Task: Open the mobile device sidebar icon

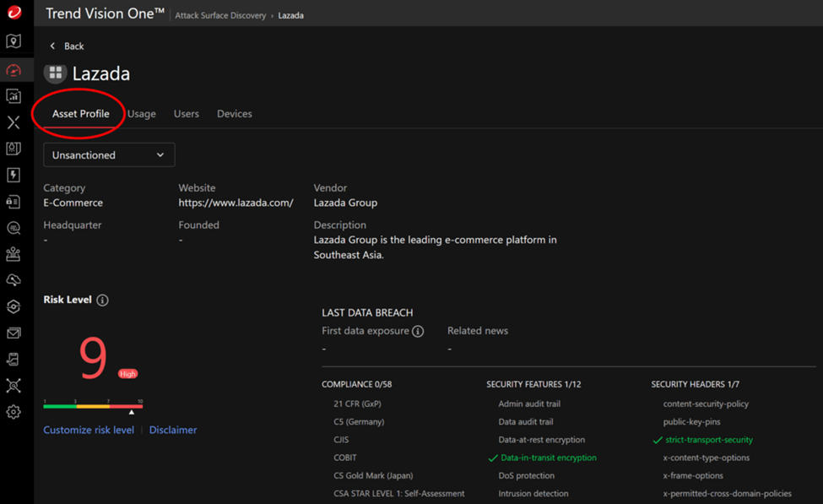Action: 14,359
